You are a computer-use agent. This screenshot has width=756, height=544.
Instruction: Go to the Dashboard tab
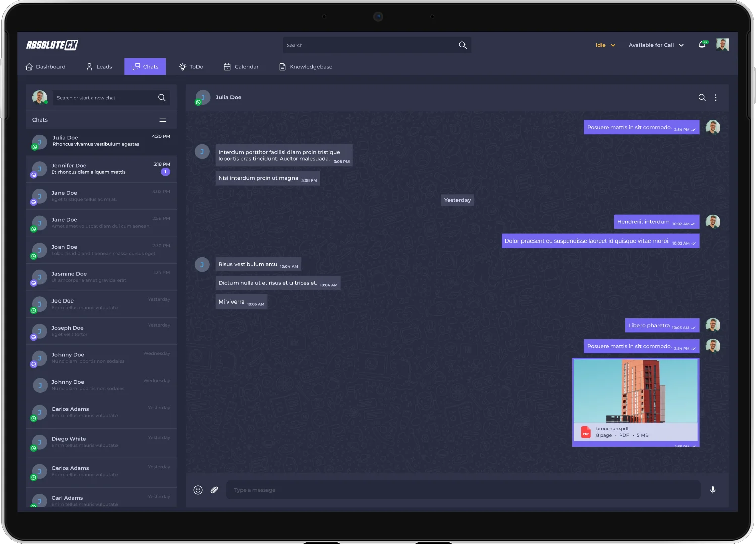click(x=45, y=67)
